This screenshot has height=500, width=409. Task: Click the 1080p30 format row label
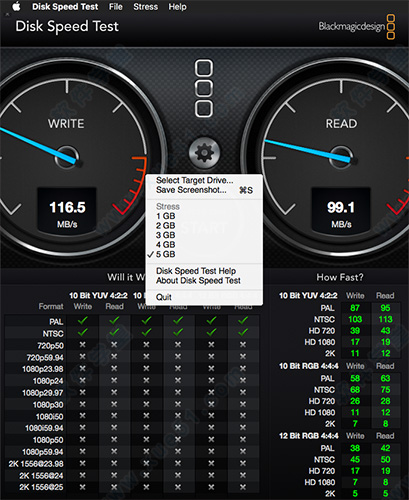pyautogui.click(x=48, y=405)
